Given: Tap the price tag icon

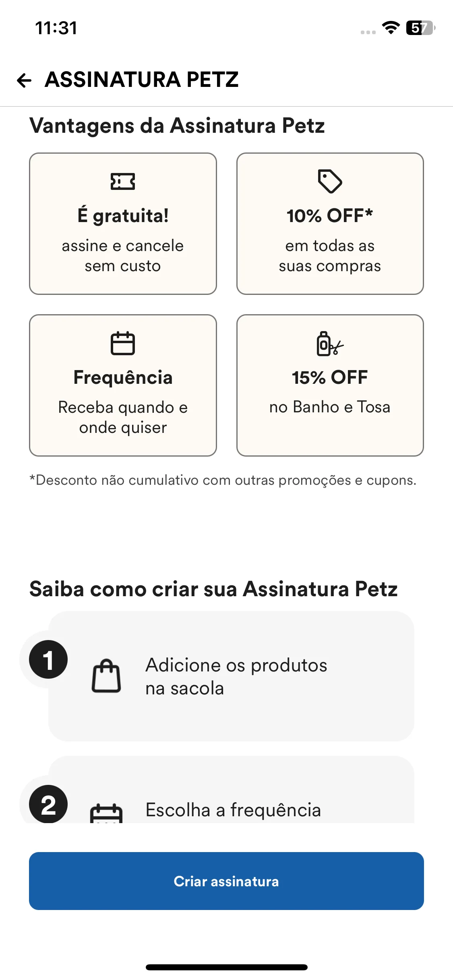Looking at the screenshot, I should tap(330, 181).
